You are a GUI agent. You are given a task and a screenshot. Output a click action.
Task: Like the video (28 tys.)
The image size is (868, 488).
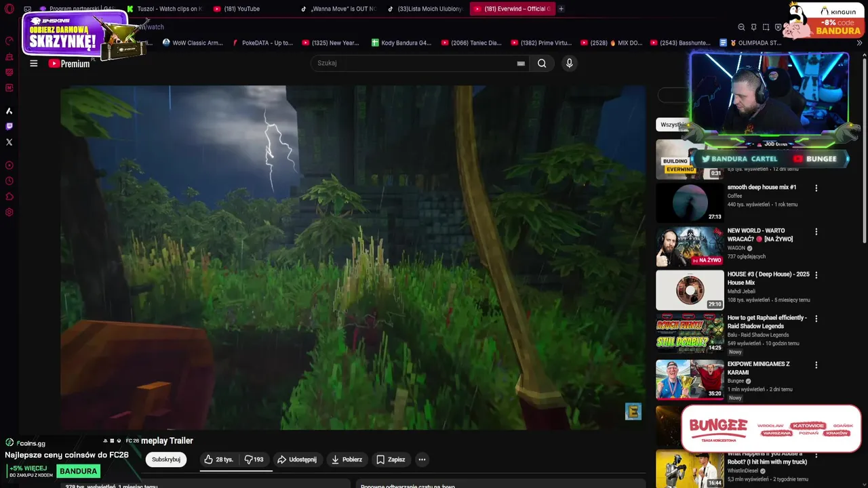point(218,460)
